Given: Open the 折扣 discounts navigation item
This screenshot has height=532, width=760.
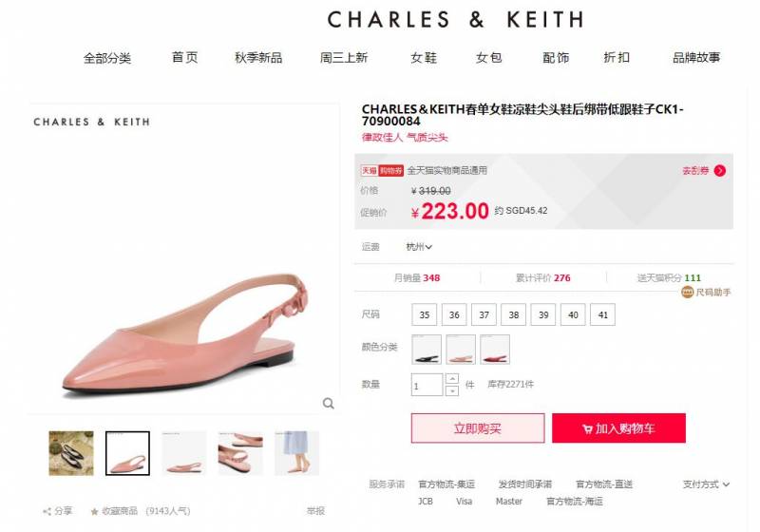Looking at the screenshot, I should click(616, 58).
